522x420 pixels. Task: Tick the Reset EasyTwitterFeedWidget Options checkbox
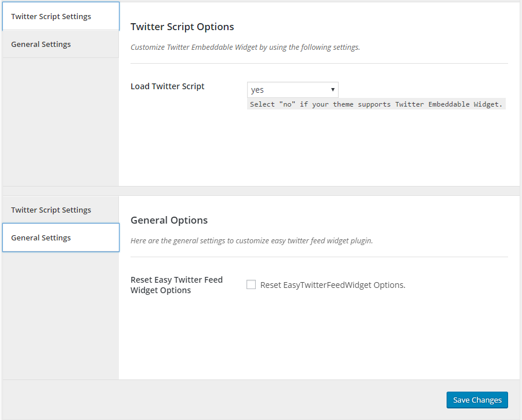(251, 284)
